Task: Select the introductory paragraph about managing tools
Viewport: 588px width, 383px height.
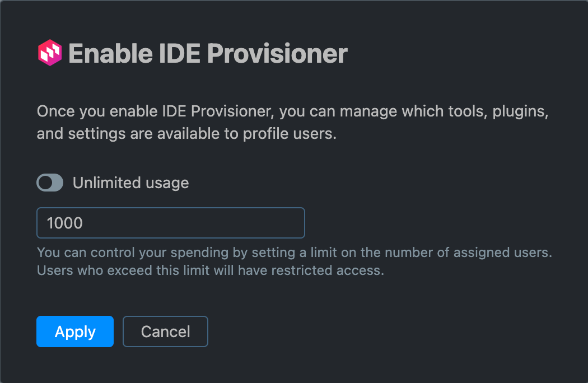Action: click(x=292, y=122)
